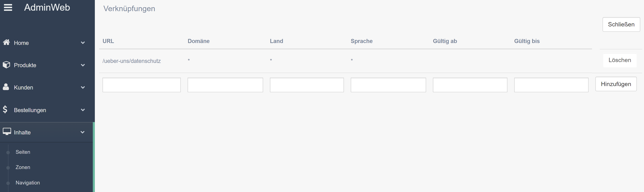The width and height of the screenshot is (644, 192).
Task: Expand the Produkte menu chevron
Action: point(83,65)
